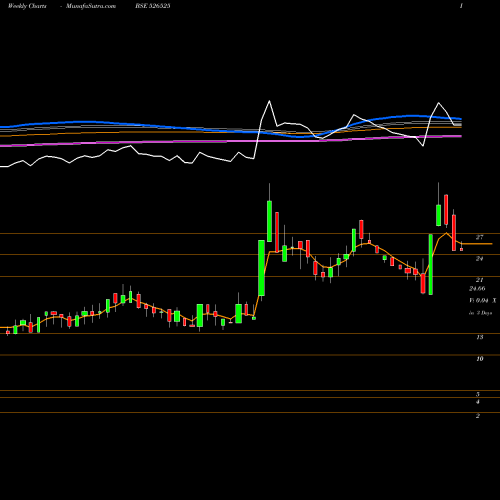Click the '24.66' current price value
This screenshot has height=500, width=500.
[x=477, y=289]
